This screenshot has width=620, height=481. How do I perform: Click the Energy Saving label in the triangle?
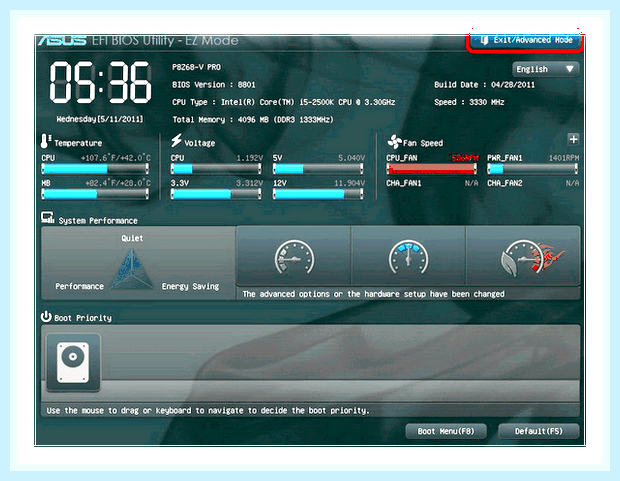(190, 286)
